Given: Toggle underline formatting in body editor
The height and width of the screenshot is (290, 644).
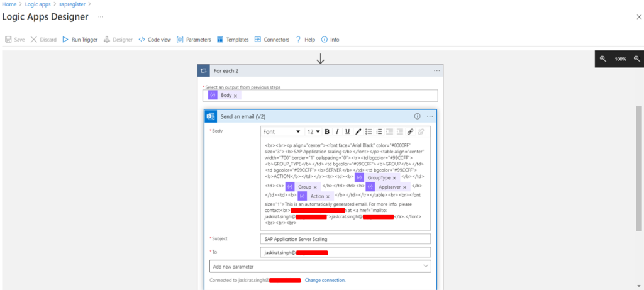Looking at the screenshot, I should [347, 132].
